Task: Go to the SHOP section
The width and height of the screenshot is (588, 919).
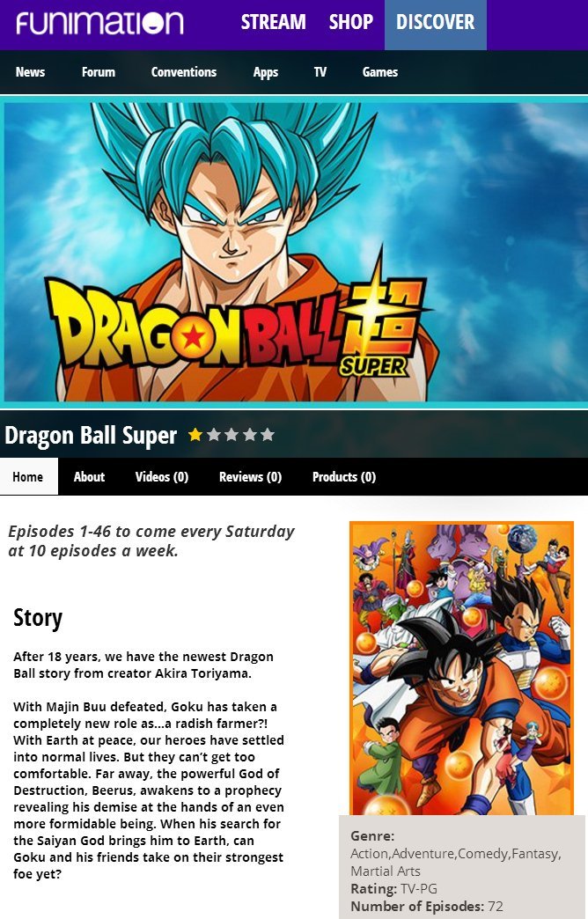Action: [350, 22]
